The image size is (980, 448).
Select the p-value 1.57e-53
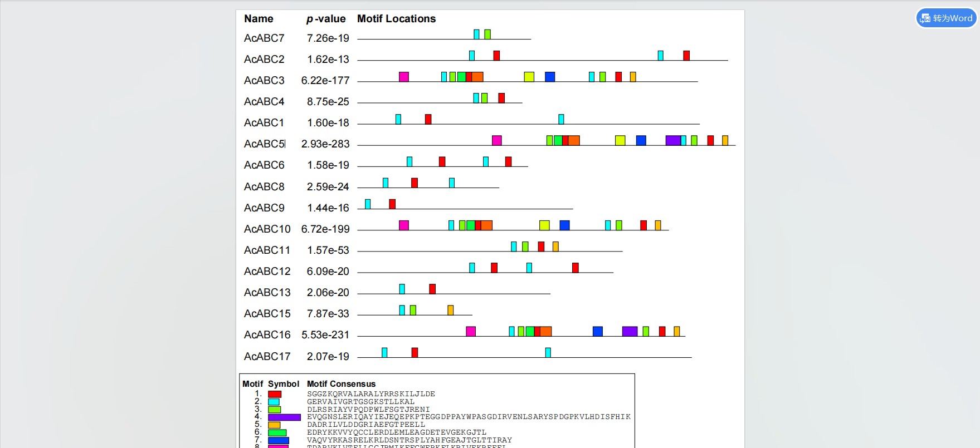(x=328, y=250)
